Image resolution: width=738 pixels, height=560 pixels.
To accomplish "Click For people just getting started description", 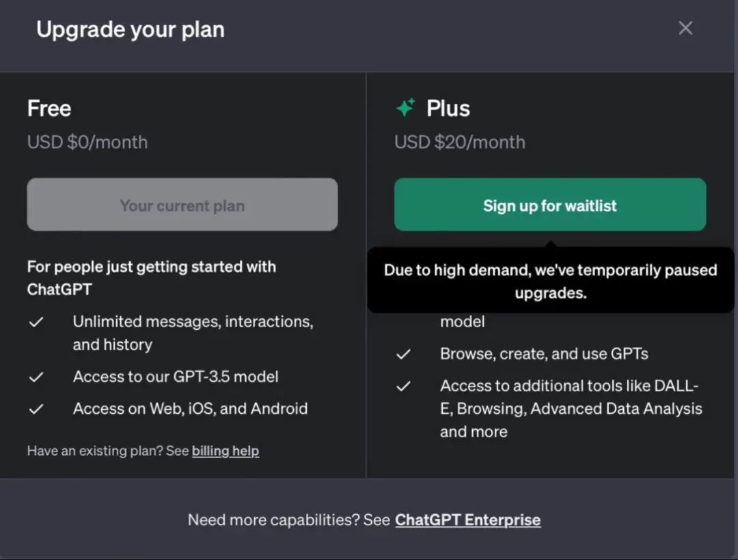I will pos(152,278).
